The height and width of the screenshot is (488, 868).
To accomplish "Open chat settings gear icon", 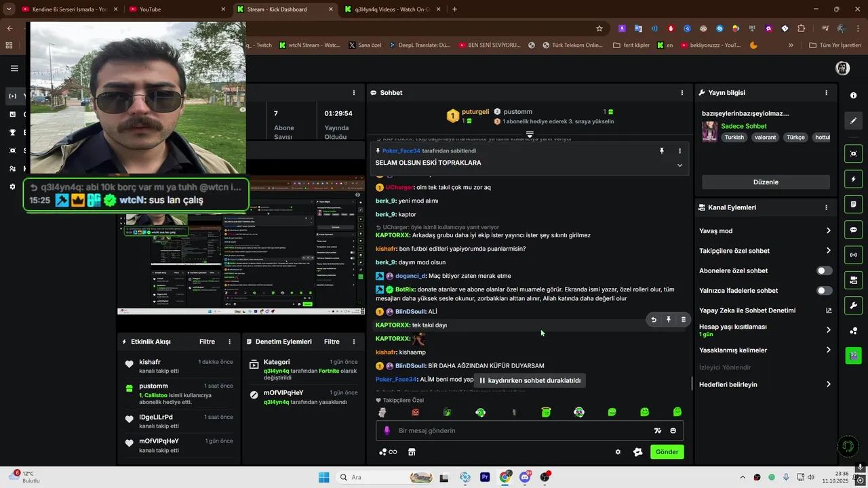I will (x=618, y=452).
